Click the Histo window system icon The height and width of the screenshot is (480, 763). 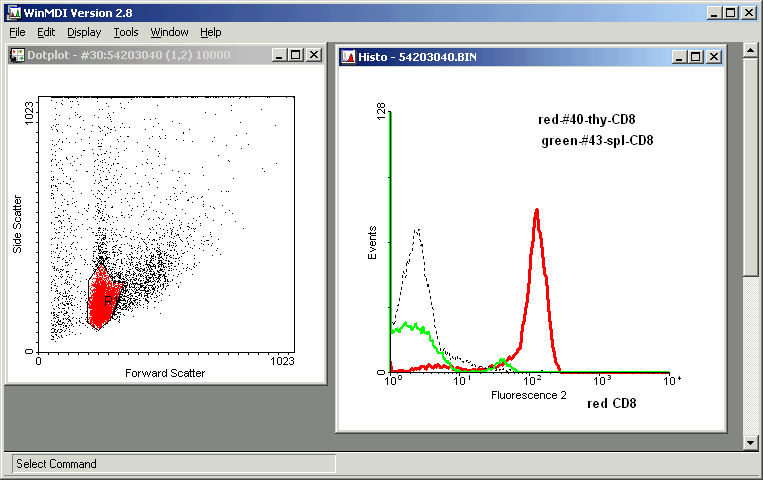coord(347,57)
